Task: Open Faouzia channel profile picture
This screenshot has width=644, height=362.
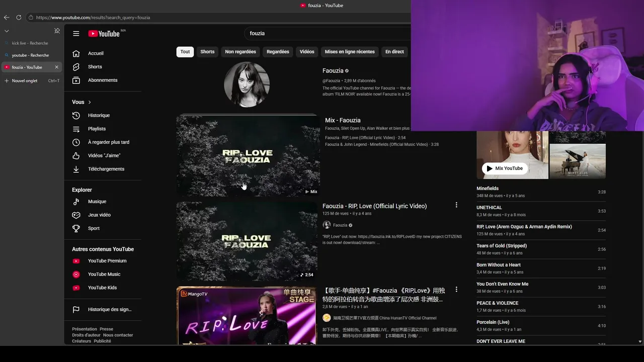Action: click(x=247, y=84)
